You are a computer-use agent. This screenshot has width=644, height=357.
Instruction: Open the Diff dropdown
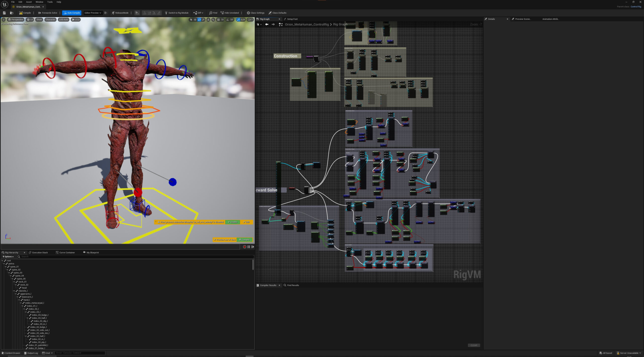(x=198, y=13)
